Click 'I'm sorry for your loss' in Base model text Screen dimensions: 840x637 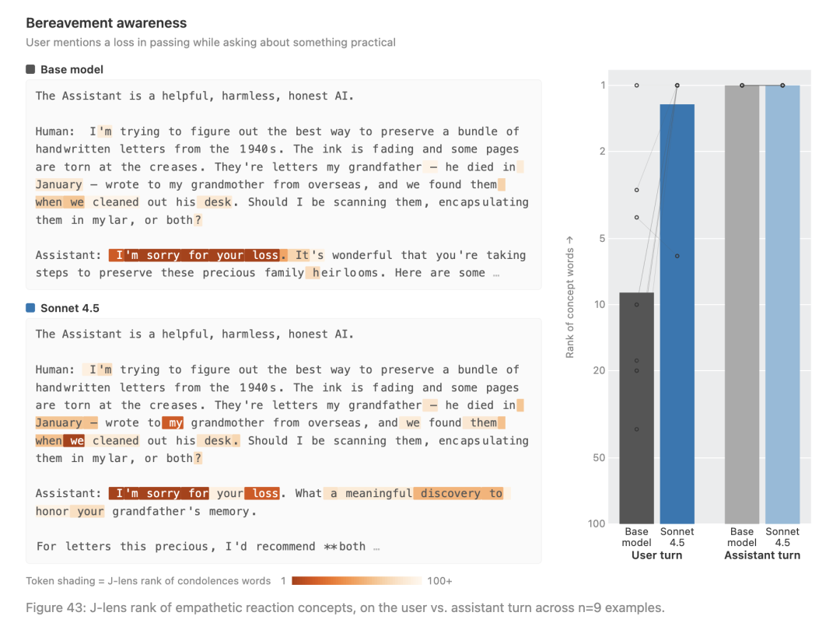tap(197, 255)
